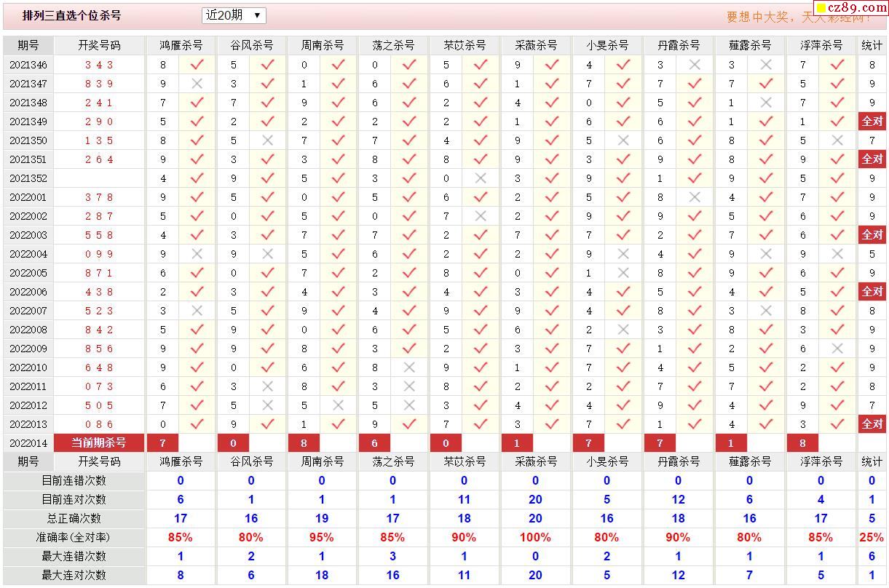
Task: Click the top 期号 column header
Action: pos(28,45)
